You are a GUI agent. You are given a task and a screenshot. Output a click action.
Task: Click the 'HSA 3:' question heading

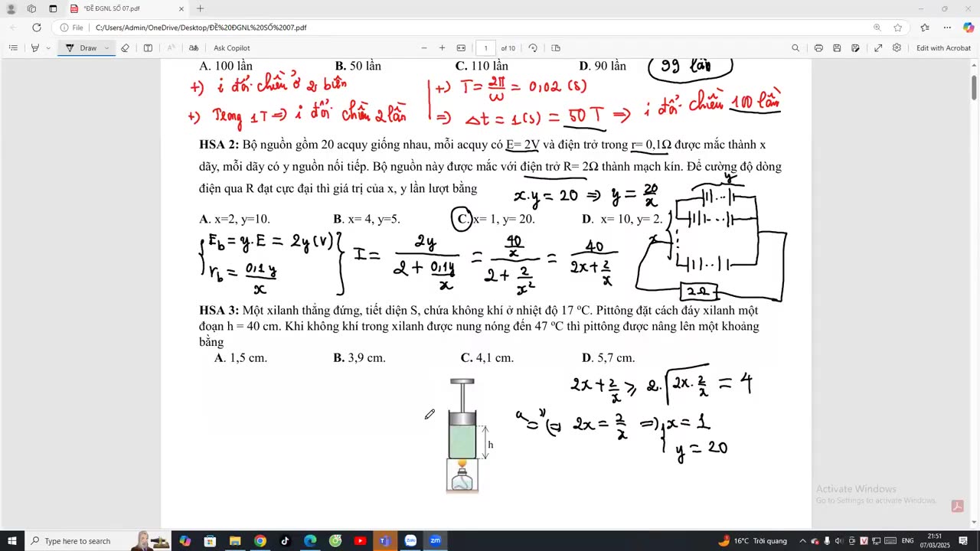pyautogui.click(x=219, y=310)
